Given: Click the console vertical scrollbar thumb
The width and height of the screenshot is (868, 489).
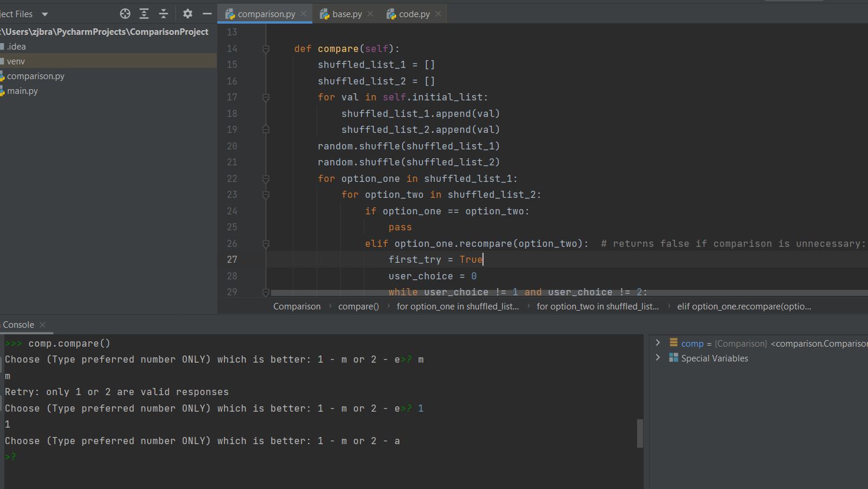Looking at the screenshot, I should coord(640,433).
